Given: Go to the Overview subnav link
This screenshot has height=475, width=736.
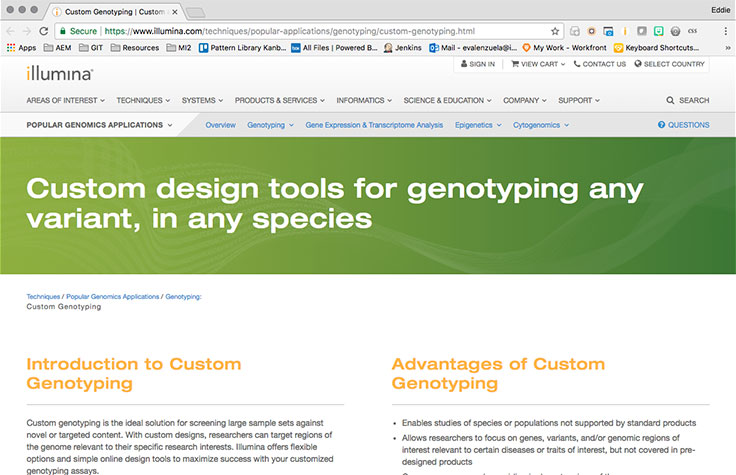Looking at the screenshot, I should click(220, 125).
